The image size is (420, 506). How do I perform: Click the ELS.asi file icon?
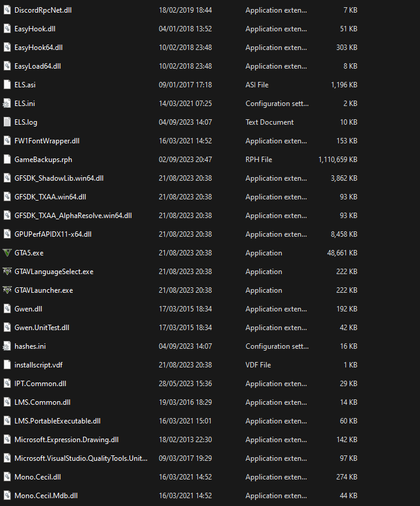[7, 85]
